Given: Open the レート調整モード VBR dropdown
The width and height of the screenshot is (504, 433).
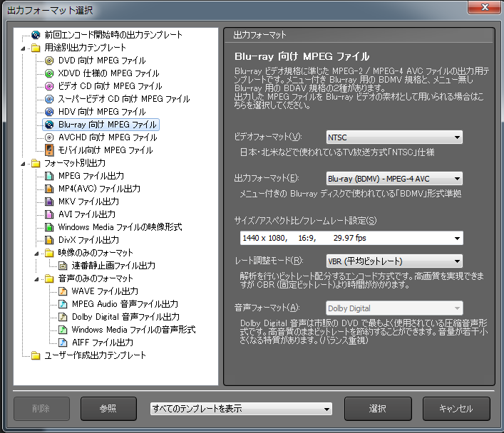Looking at the screenshot, I should (x=394, y=261).
